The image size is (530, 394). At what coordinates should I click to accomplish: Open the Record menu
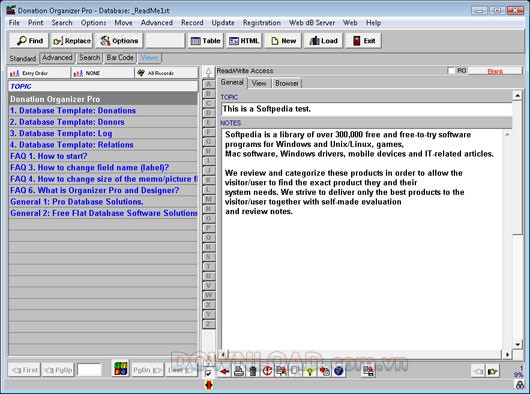click(x=192, y=23)
